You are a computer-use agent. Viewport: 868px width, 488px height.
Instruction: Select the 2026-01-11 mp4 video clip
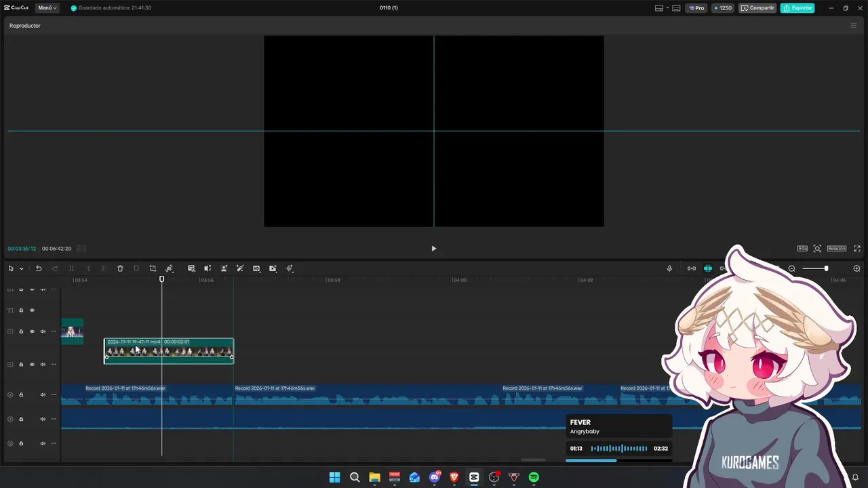(x=169, y=351)
